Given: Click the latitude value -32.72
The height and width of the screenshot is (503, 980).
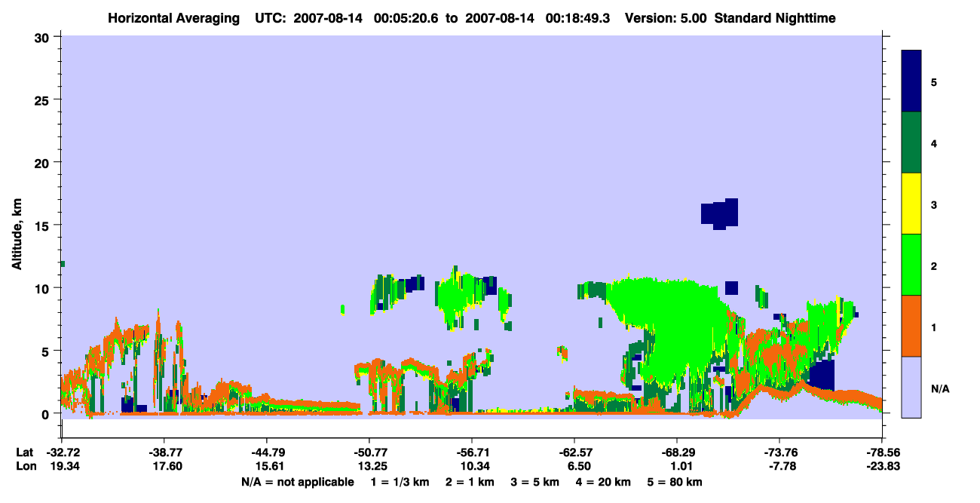Looking at the screenshot, I should tap(62, 452).
